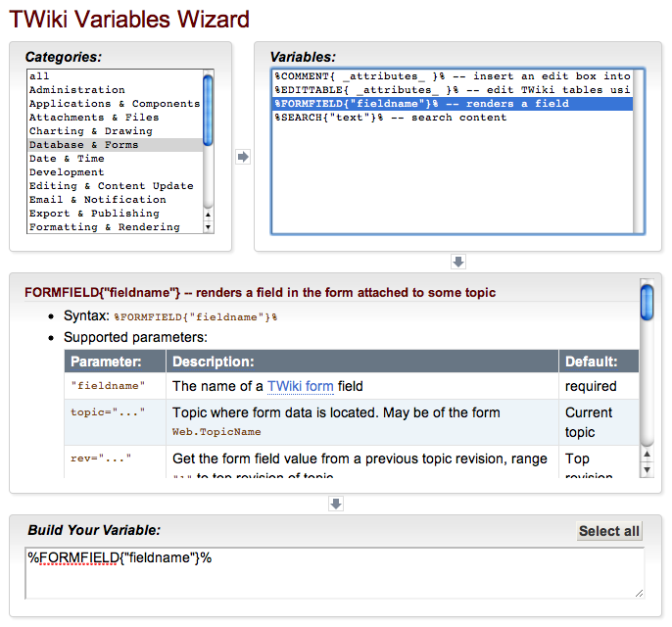Click the Variables list scrollbar track

pyautogui.click(x=638, y=151)
